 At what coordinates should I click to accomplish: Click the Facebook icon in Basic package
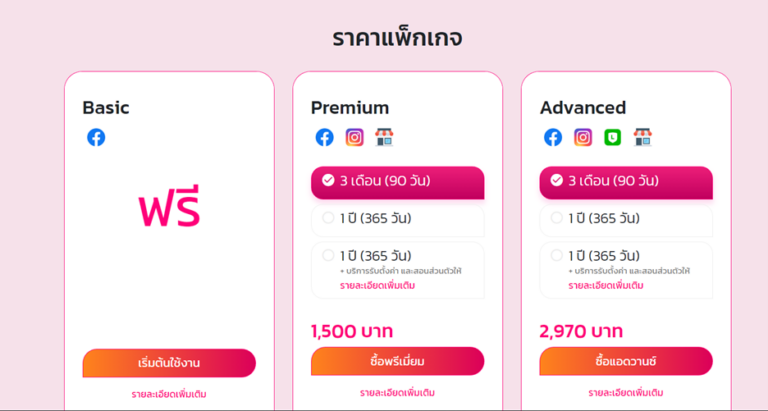96,138
